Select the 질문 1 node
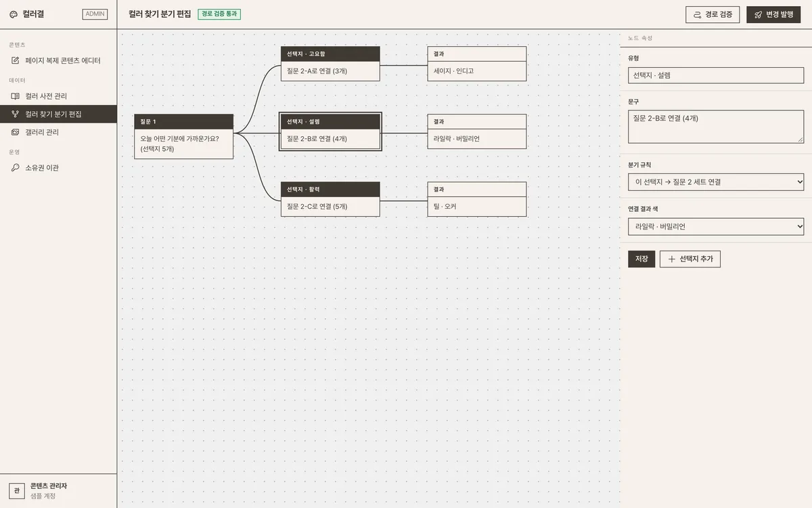The image size is (812, 508). 184,136
